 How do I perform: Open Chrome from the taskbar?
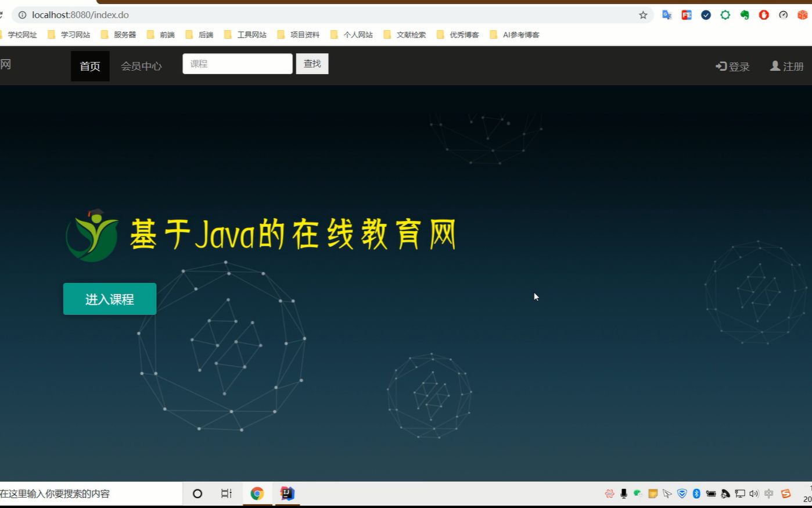[257, 493]
